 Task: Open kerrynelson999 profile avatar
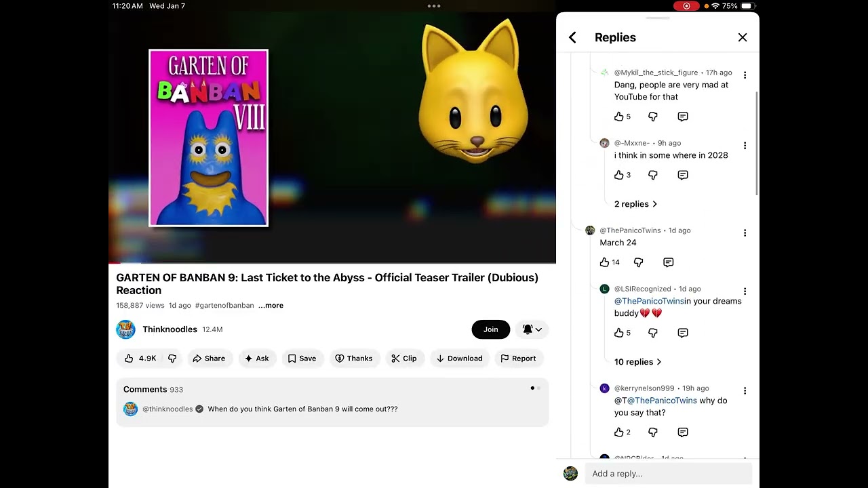[x=604, y=388]
